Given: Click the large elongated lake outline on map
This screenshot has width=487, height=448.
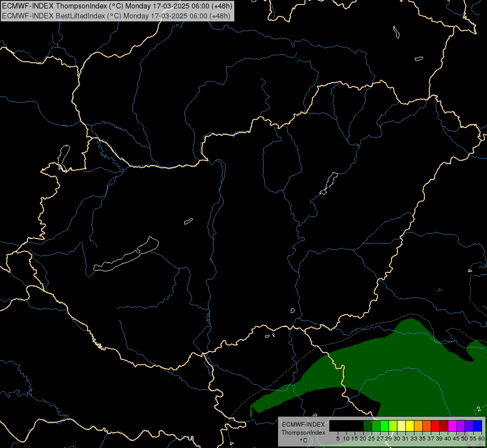Looking at the screenshot, I should (x=126, y=254).
